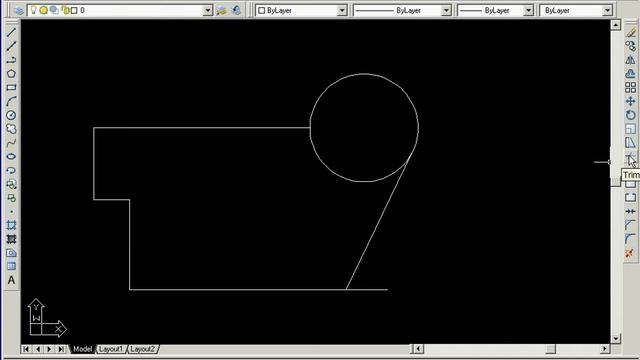Image resolution: width=640 pixels, height=360 pixels.
Task: Click the Move modify tool
Action: point(631,101)
